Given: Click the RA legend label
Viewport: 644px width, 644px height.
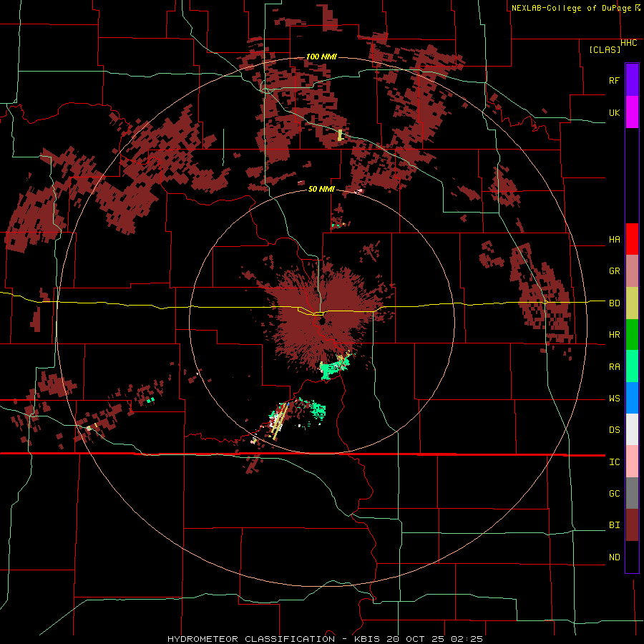Looking at the screenshot, I should point(614,366).
